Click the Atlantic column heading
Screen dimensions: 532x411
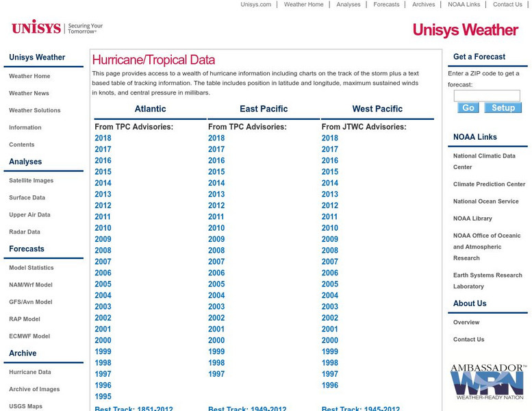[x=151, y=109]
